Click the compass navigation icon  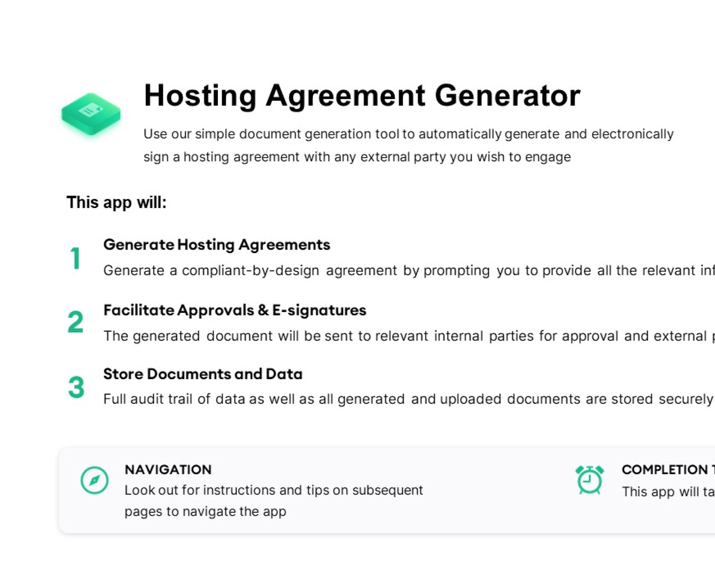click(95, 480)
